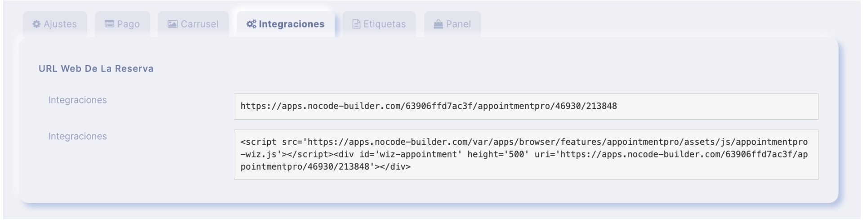868x224 pixels.
Task: Click the embed script code field
Action: pyautogui.click(x=526, y=155)
